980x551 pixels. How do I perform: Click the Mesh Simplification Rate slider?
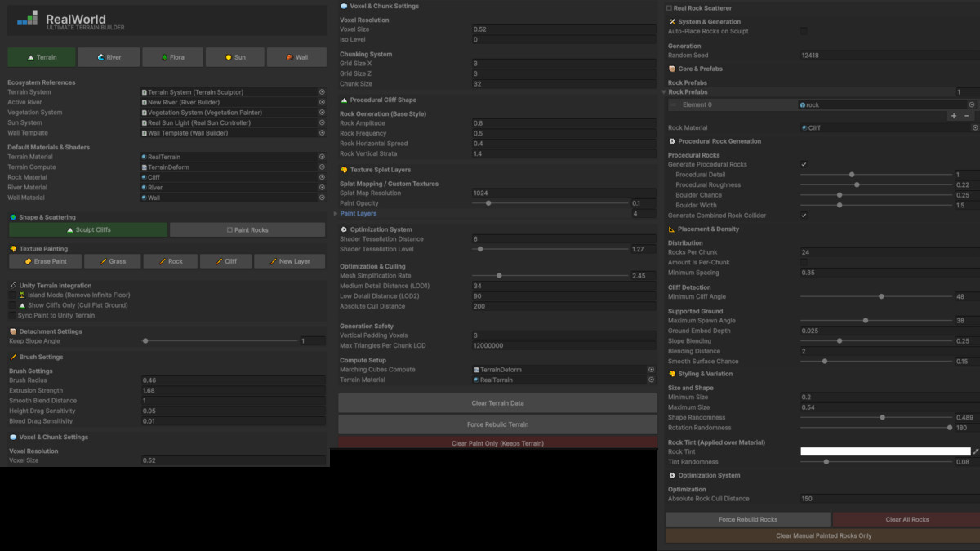(550, 276)
